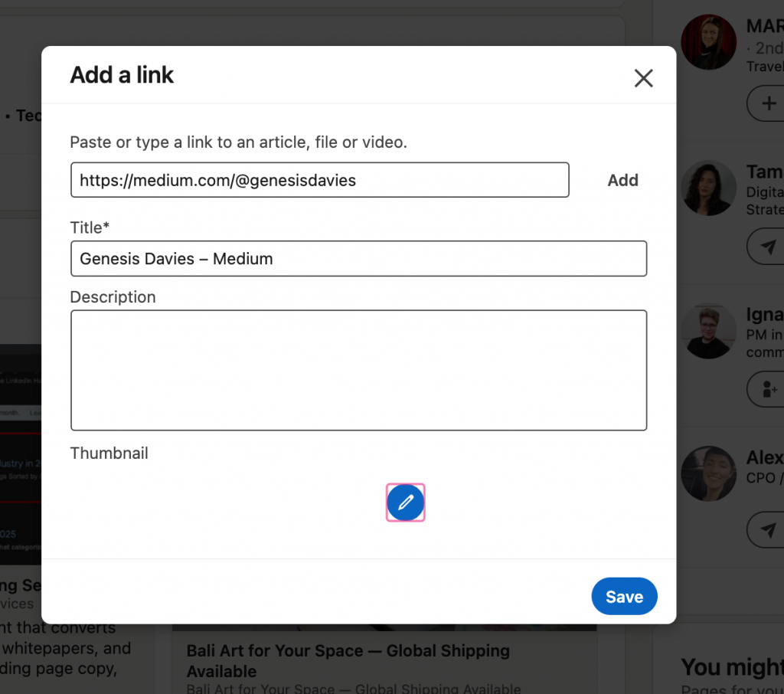
Task: Click inside the empty Description text area
Action: coord(358,370)
